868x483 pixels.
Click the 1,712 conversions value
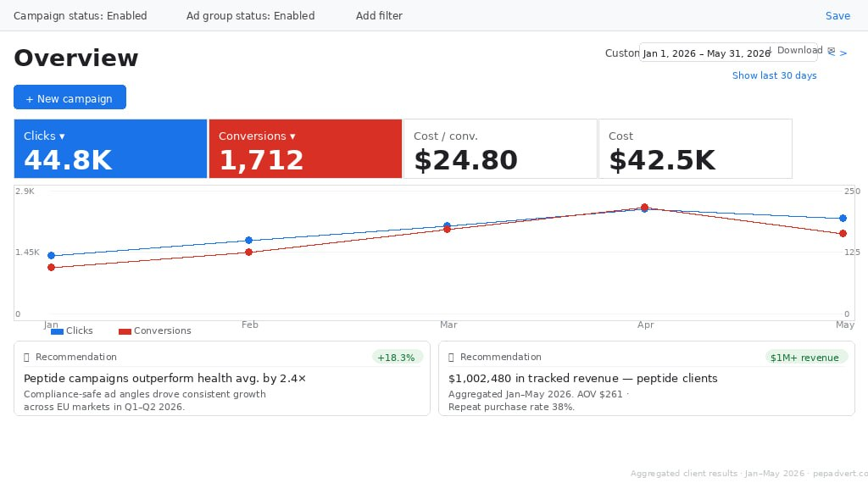[x=261, y=160]
